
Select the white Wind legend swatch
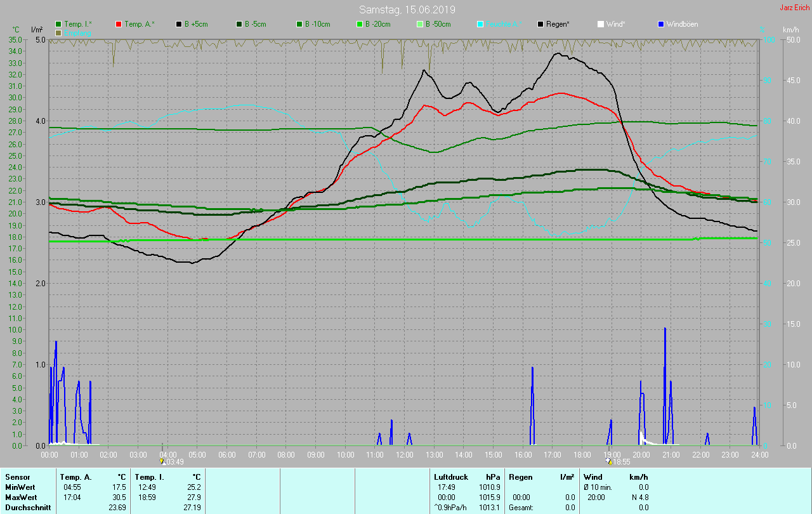click(x=601, y=24)
